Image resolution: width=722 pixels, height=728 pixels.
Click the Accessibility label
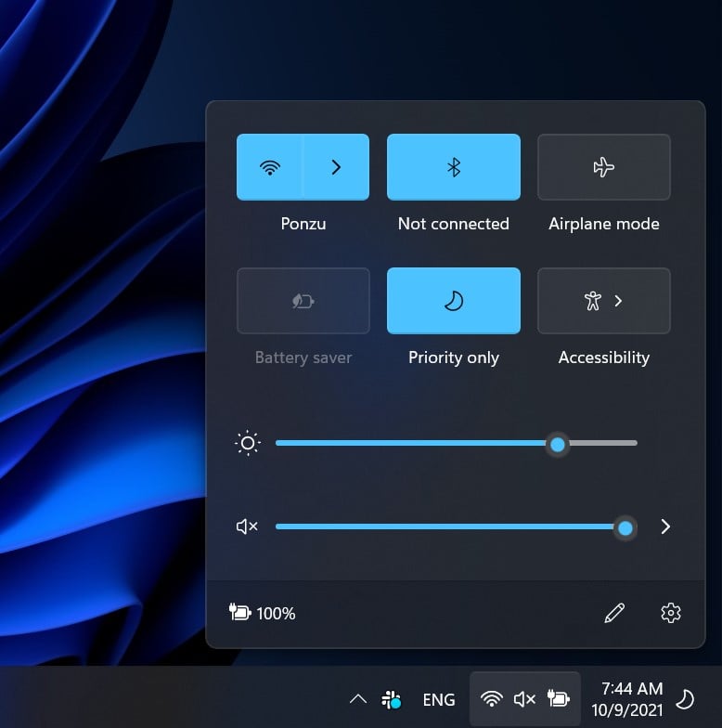603,357
